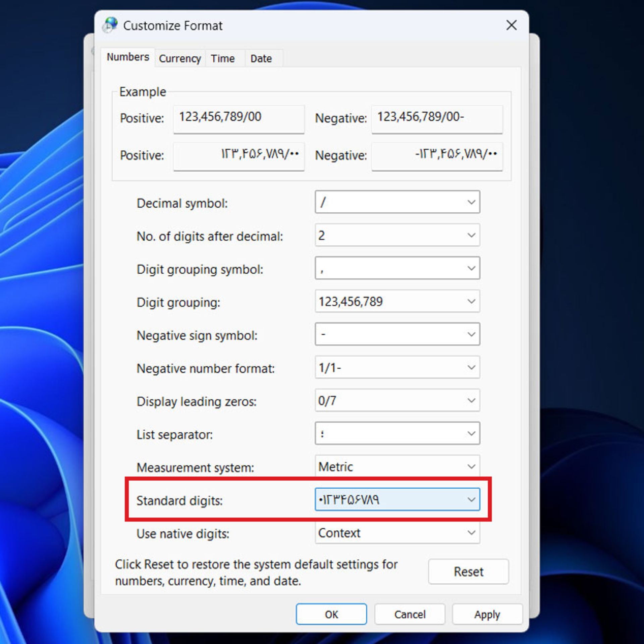The width and height of the screenshot is (644, 644).
Task: Open the Time tab
Action: pos(223,58)
